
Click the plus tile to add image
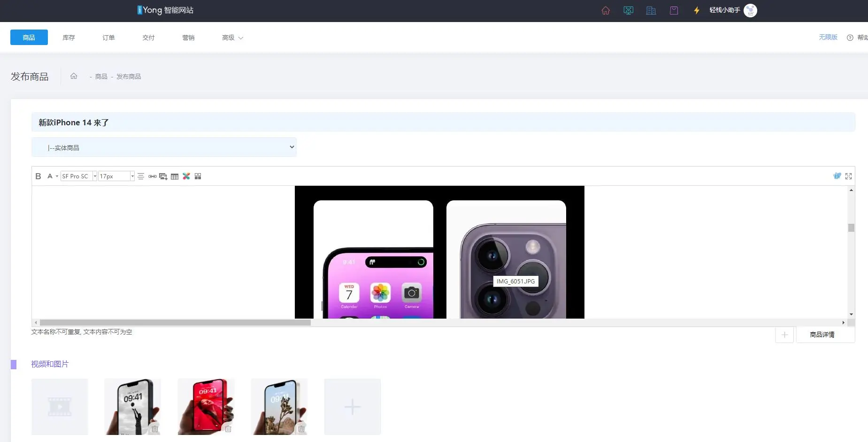pos(352,407)
